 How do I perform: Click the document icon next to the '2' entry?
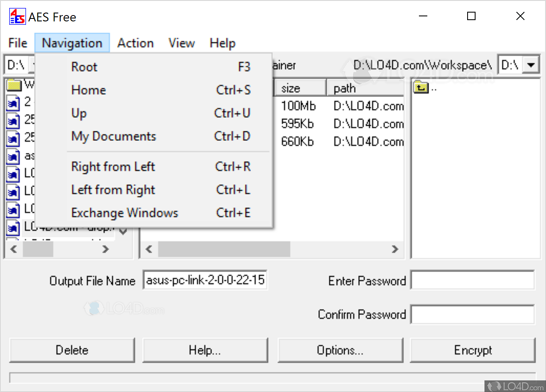tap(13, 102)
